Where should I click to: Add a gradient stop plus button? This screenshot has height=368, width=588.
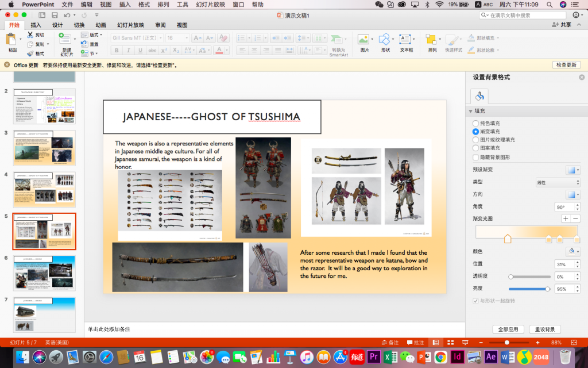566,218
